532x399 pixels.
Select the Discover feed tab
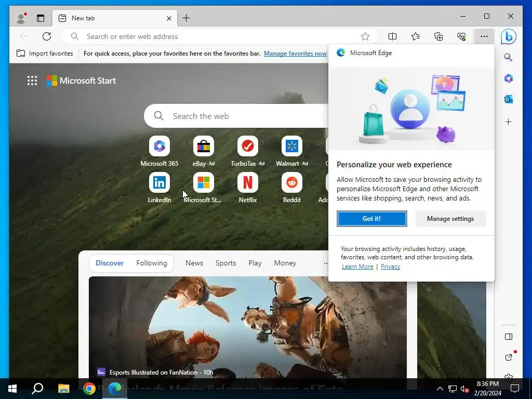[110, 263]
